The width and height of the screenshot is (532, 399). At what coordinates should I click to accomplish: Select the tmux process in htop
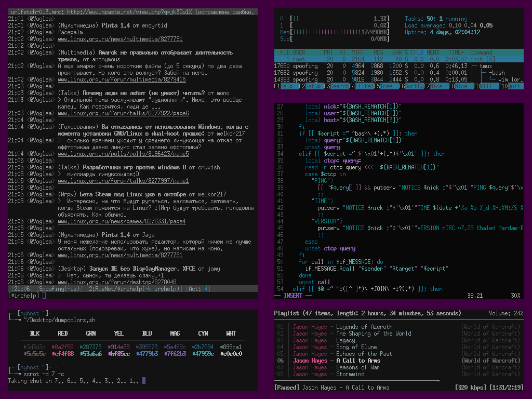tap(398, 66)
